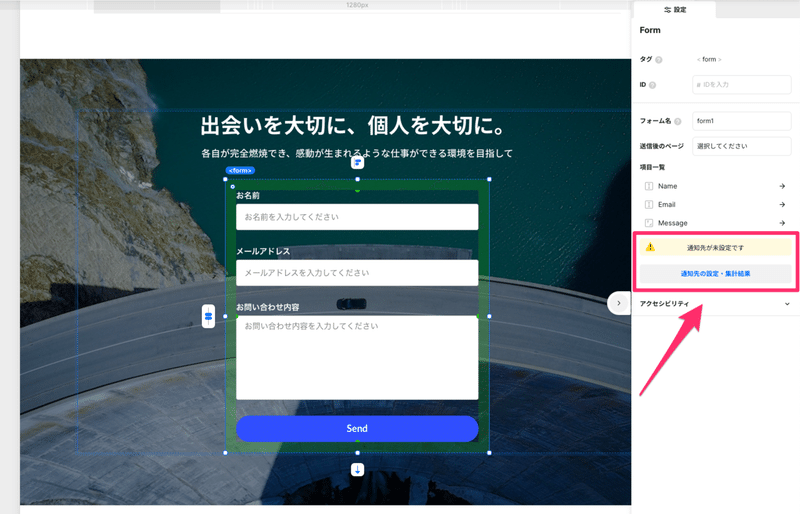
Task: Open Message field settings arrow
Action: click(782, 223)
